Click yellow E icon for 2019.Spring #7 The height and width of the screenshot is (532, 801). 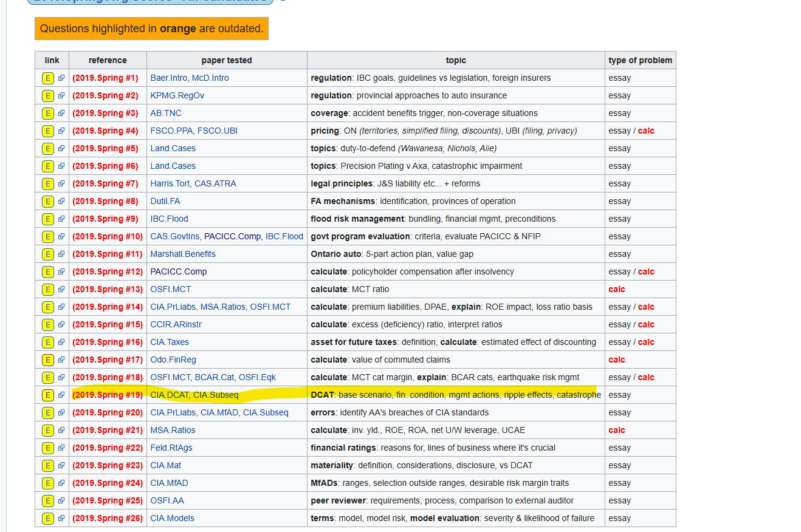click(48, 183)
